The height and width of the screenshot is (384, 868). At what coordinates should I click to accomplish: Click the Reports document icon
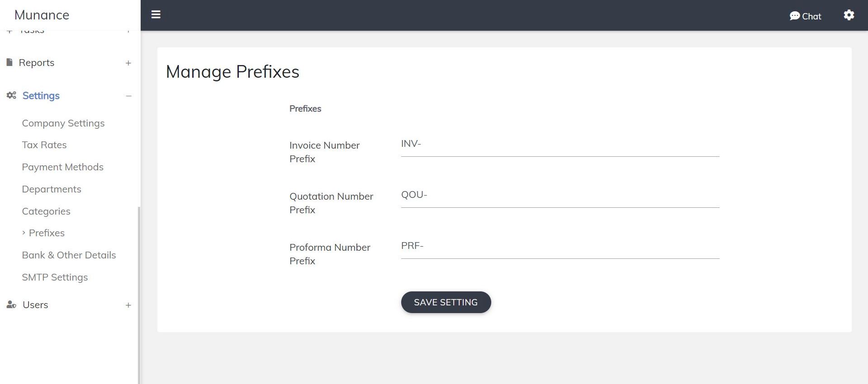point(9,62)
